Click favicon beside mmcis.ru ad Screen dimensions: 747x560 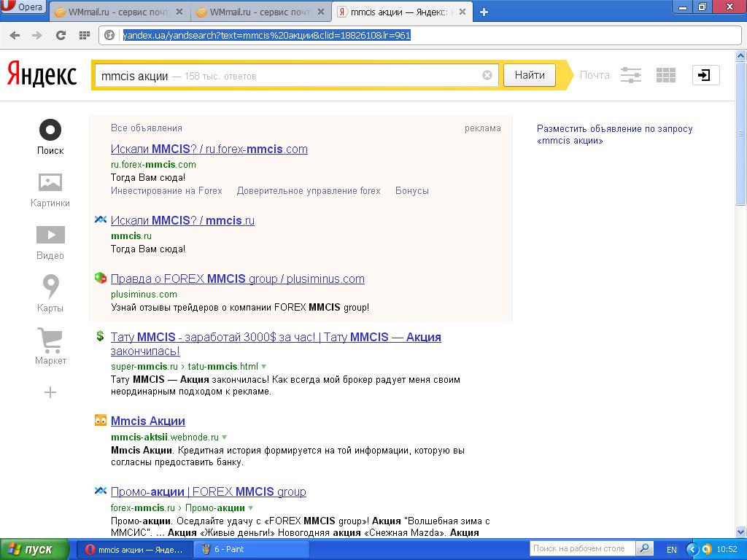coord(101,219)
